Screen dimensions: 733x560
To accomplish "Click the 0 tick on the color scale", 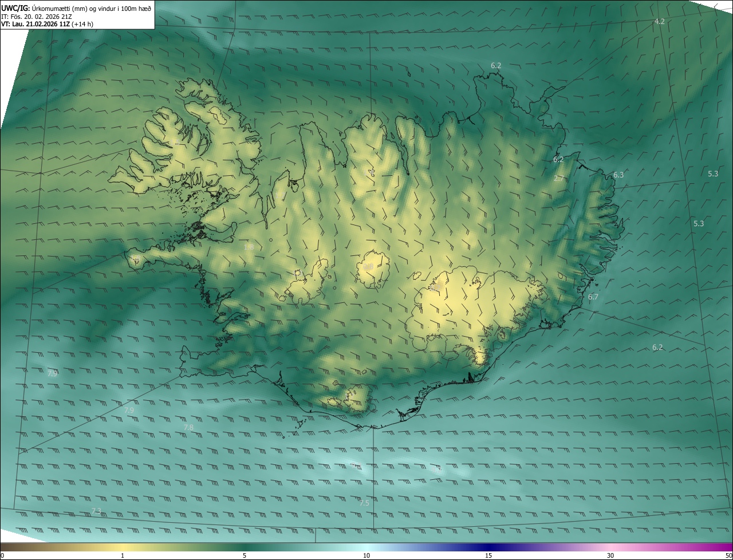I will tap(2, 555).
